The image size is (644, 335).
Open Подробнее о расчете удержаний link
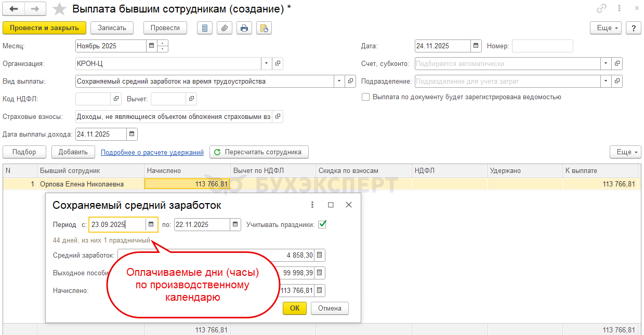click(x=152, y=152)
